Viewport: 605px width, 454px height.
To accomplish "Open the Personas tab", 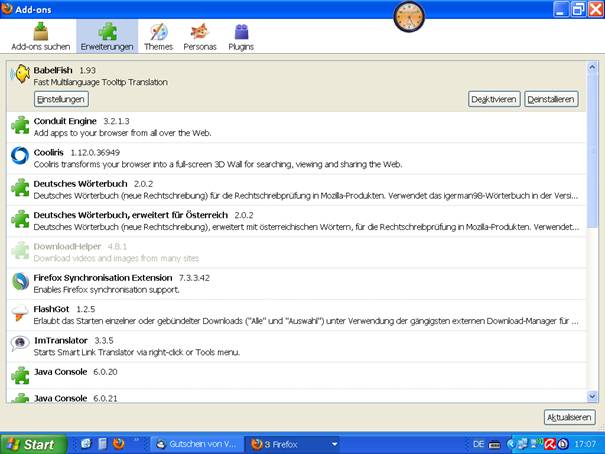I will click(200, 37).
